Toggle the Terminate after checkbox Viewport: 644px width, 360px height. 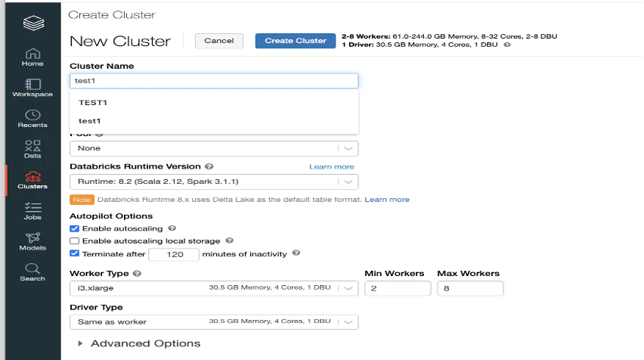pyautogui.click(x=74, y=253)
